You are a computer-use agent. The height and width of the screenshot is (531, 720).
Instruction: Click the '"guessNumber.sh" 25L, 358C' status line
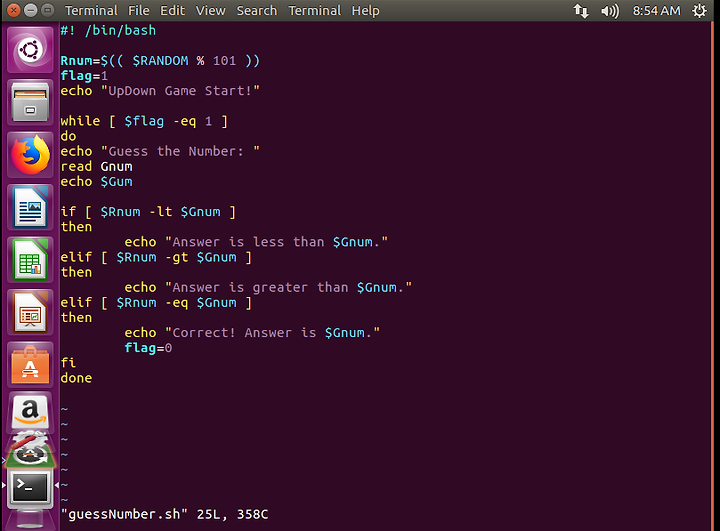(164, 514)
